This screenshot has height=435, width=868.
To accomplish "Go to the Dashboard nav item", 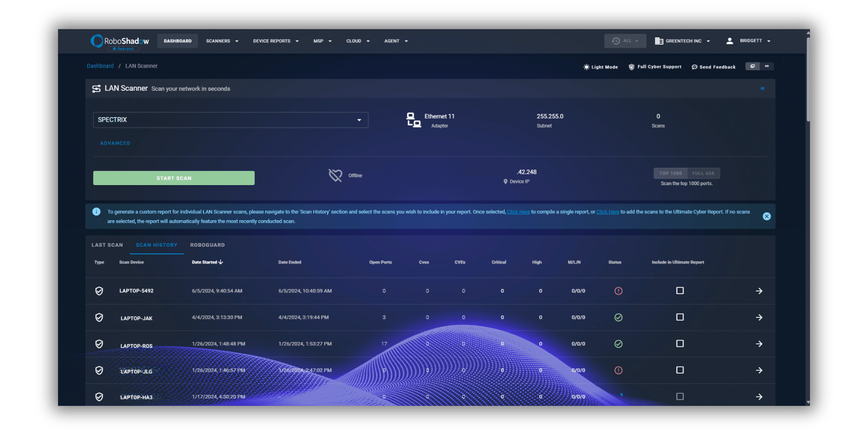I will point(178,41).
